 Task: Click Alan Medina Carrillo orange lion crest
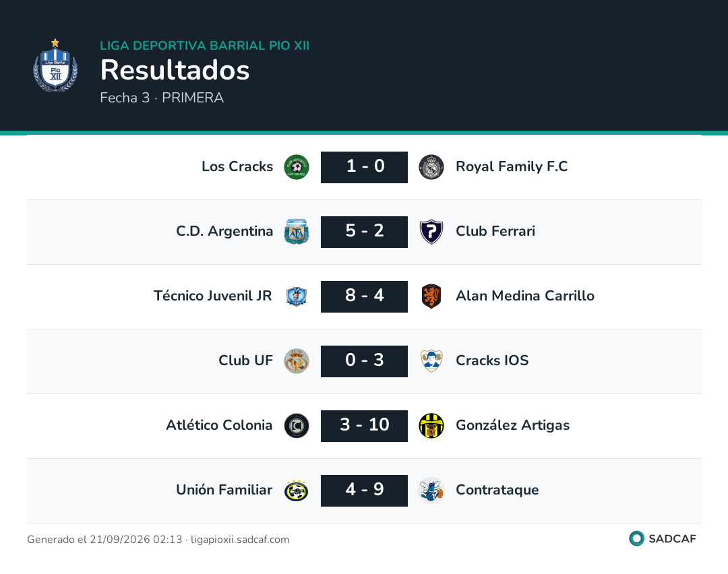tap(431, 296)
